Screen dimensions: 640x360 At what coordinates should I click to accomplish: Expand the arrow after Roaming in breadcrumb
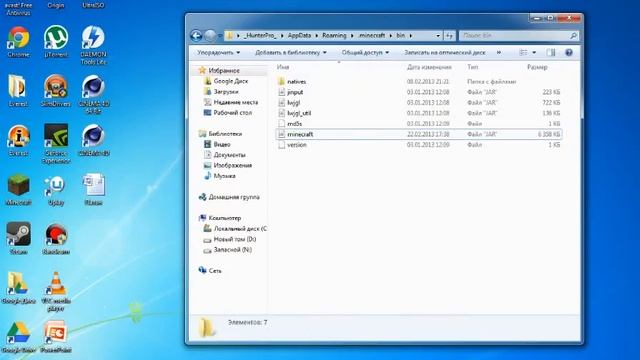coord(352,36)
